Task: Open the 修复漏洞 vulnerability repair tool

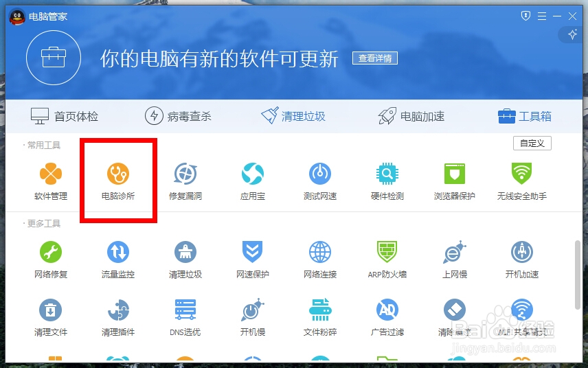Action: (x=185, y=181)
